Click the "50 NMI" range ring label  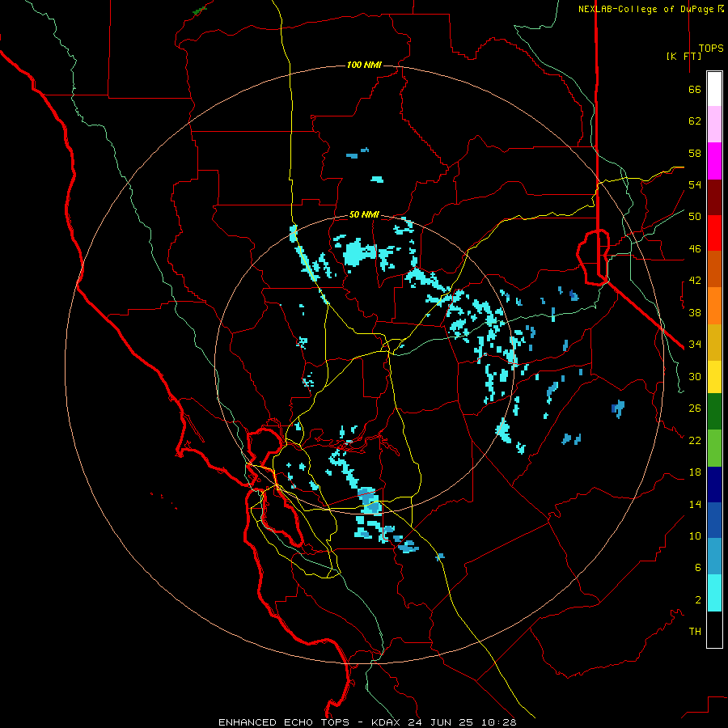(x=364, y=214)
